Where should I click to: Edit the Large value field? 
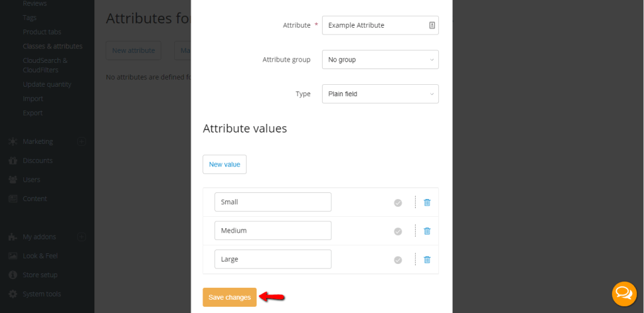273,259
